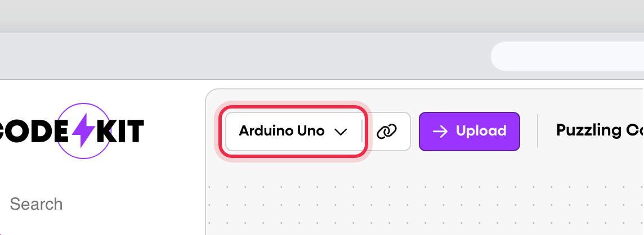This screenshot has width=644, height=235.
Task: Click the word "Upload"
Action: [x=481, y=132]
